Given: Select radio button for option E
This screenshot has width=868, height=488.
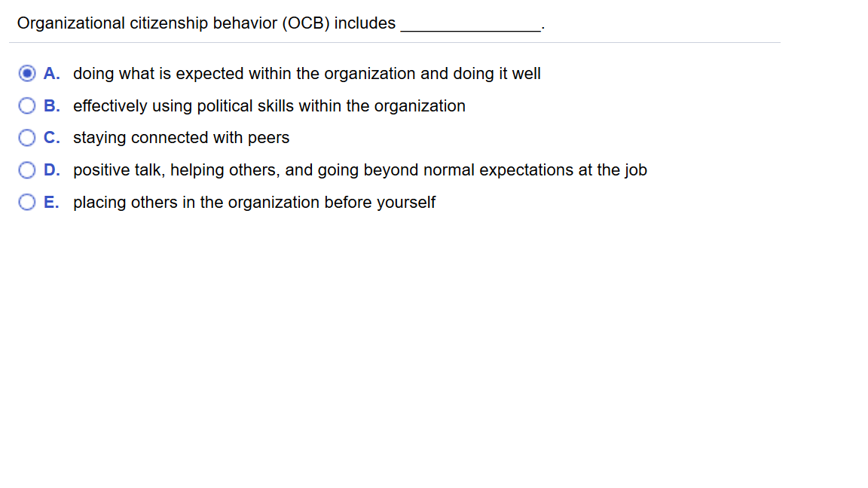Looking at the screenshot, I should coord(27,202).
